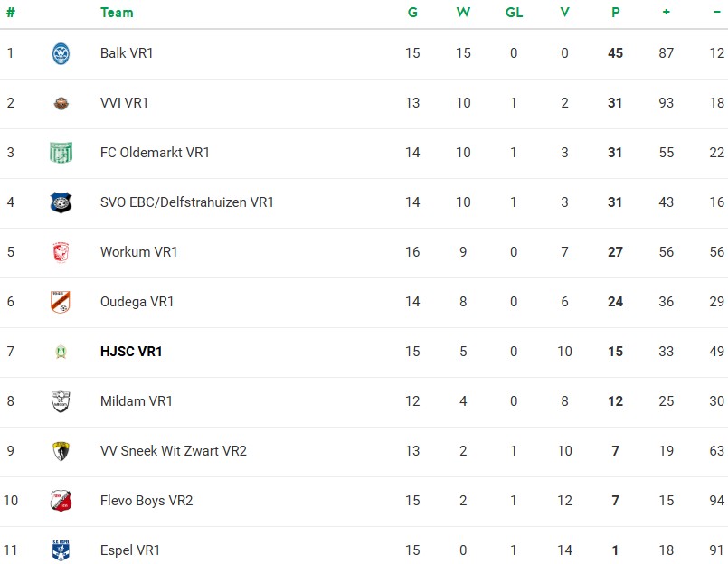Click Mildam VR1 club badge

coord(61,401)
